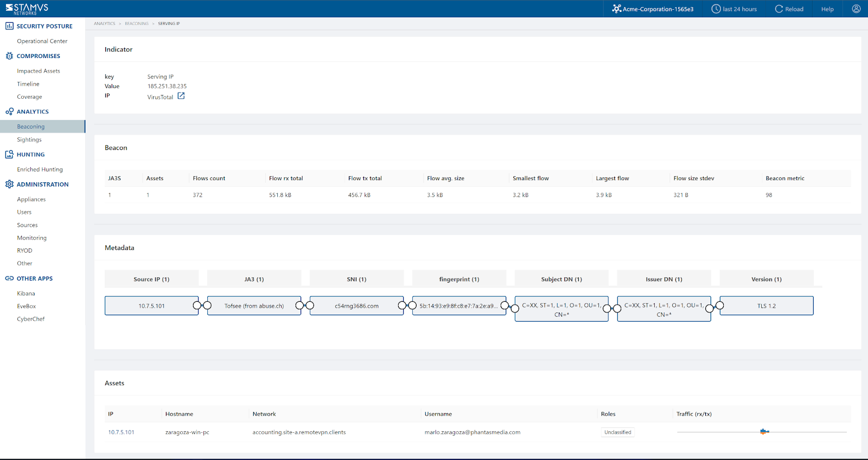Viewport: 868px width, 460px height.
Task: Click the Analytics breadcrumb
Action: coord(105,24)
